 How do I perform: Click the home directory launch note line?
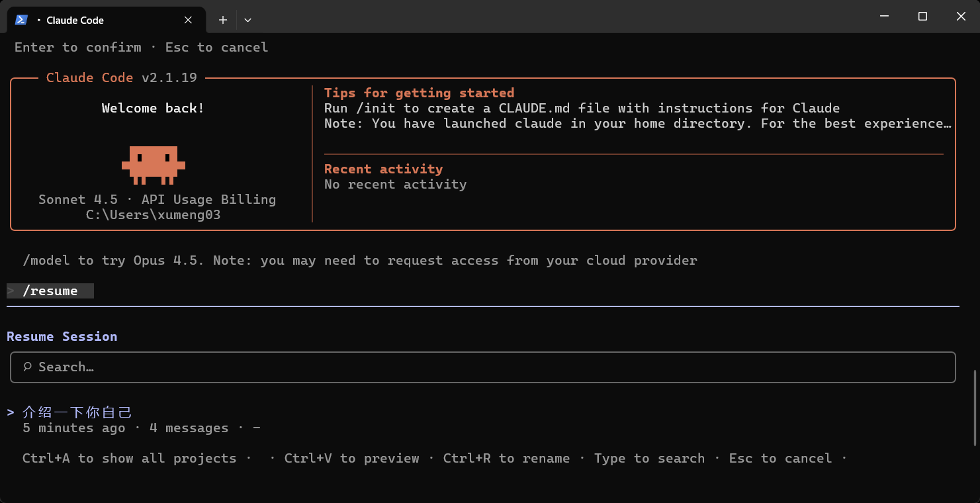[638, 124]
